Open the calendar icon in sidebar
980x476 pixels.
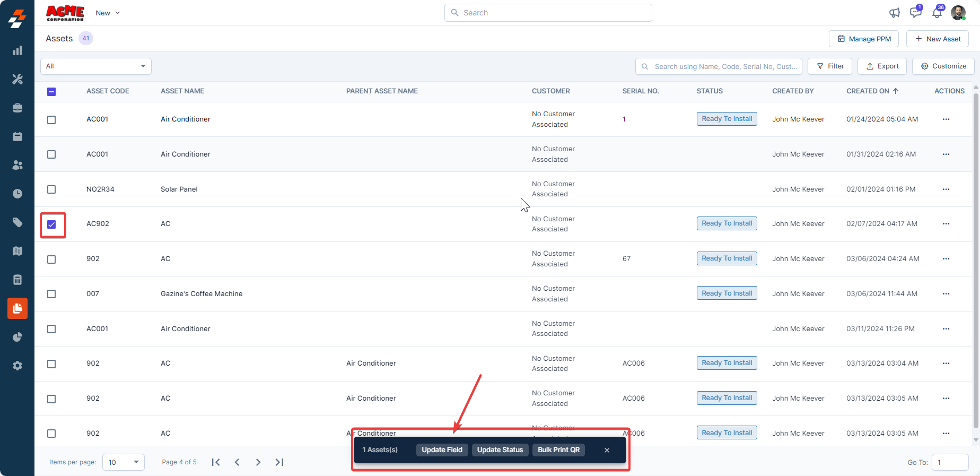17,136
